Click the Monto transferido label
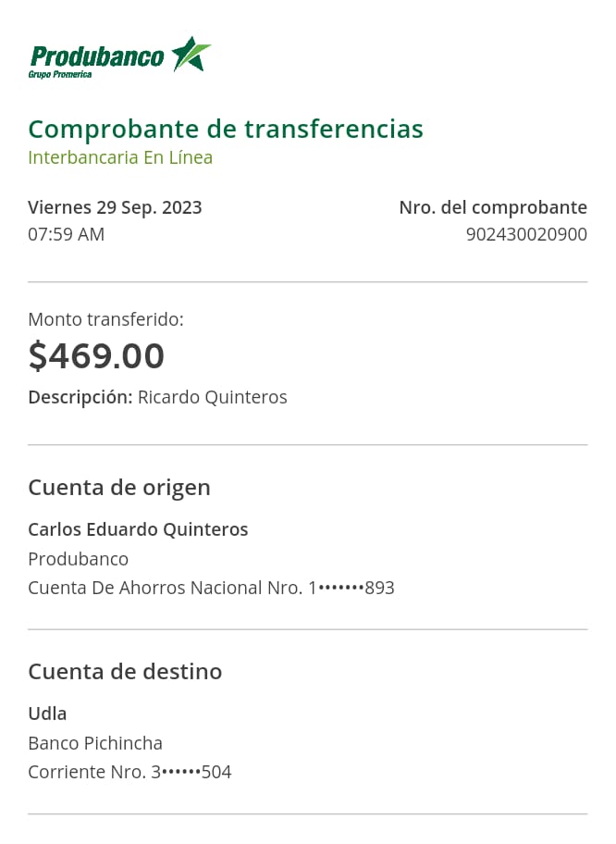Viewport: 616px width, 844px height. coord(105,319)
